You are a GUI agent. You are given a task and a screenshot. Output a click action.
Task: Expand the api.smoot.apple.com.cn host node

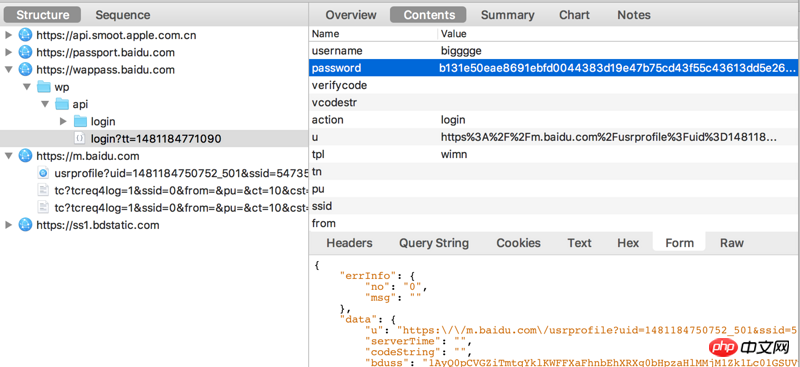tap(8, 35)
